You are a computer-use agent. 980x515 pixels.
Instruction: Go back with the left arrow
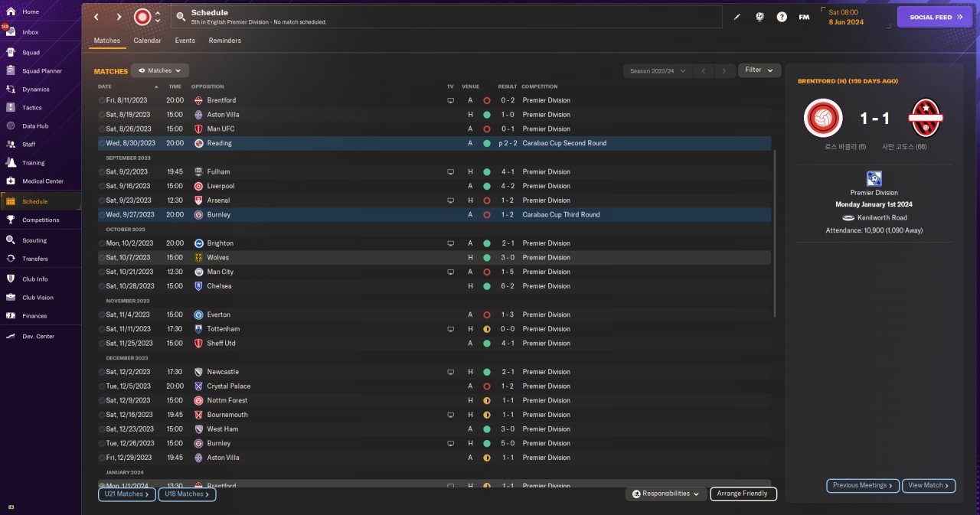coord(96,17)
